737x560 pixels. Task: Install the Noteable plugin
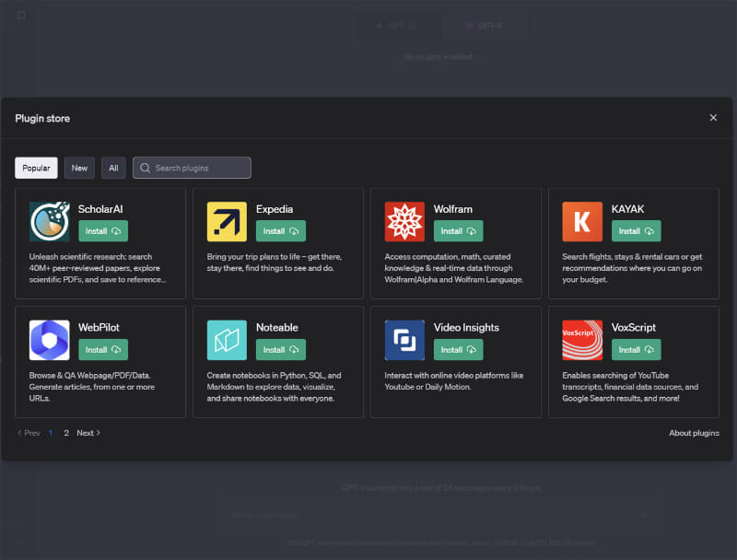pos(281,349)
